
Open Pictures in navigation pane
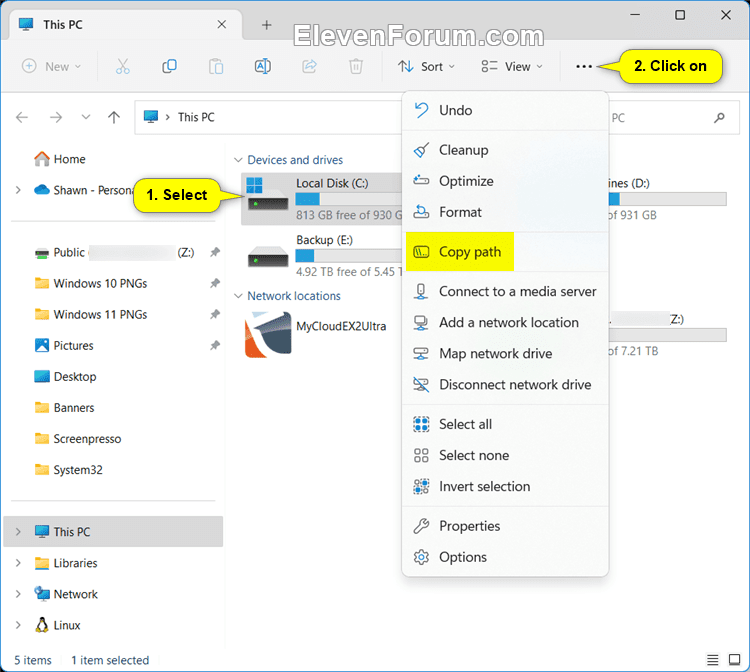click(64, 345)
